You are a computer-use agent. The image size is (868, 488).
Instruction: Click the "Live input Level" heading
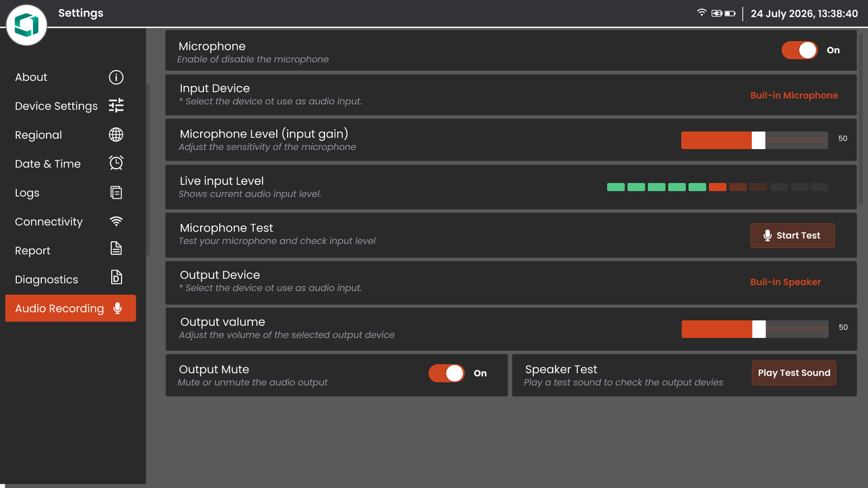click(221, 181)
